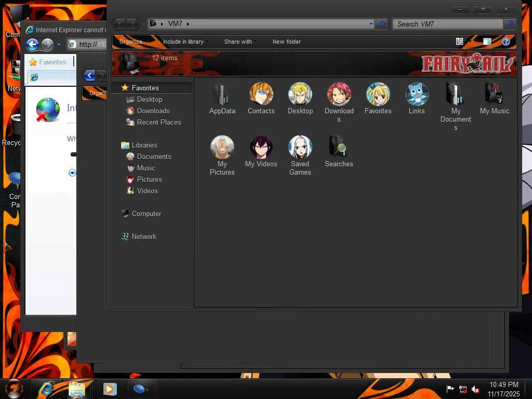532x399 pixels.
Task: Change the view with the views icon
Action: click(x=459, y=42)
